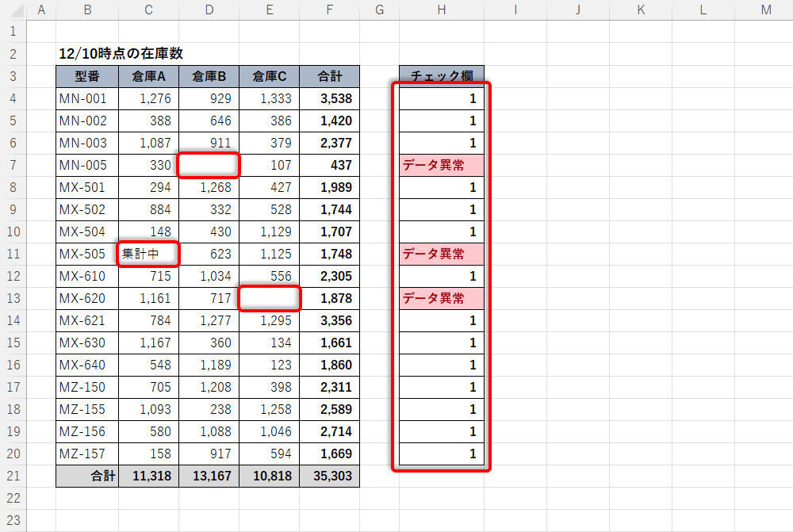Select the empty 倉庫B cell for MN-005

(209, 166)
